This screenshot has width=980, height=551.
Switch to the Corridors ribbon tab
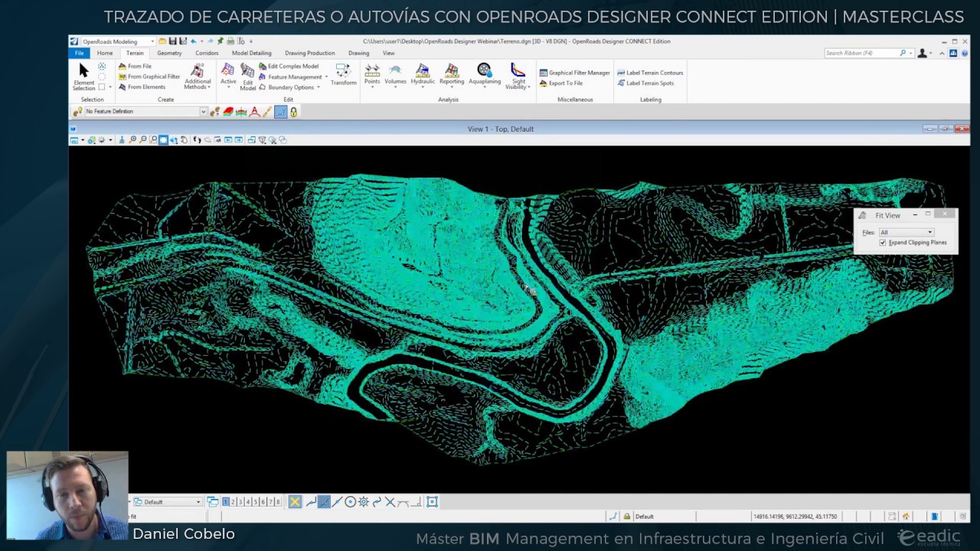[207, 54]
